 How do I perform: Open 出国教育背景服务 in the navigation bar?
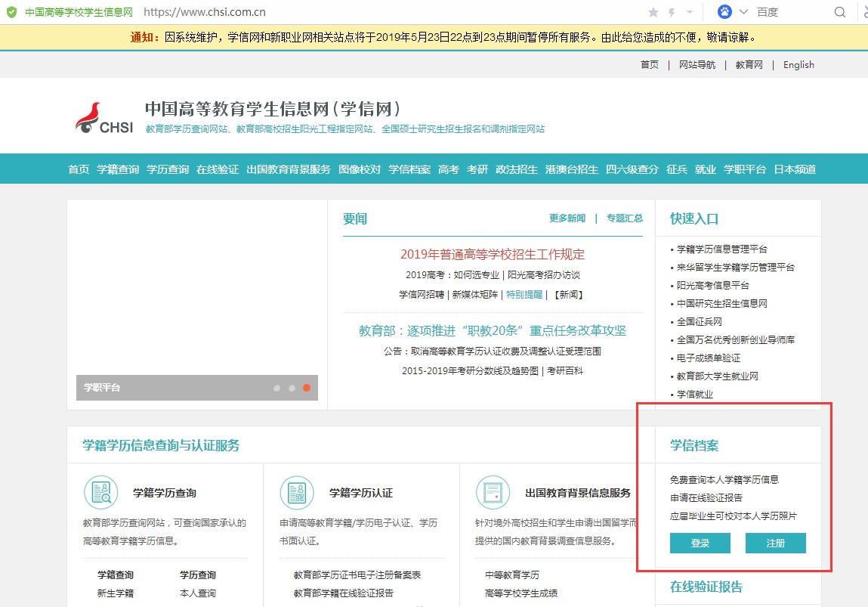289,169
